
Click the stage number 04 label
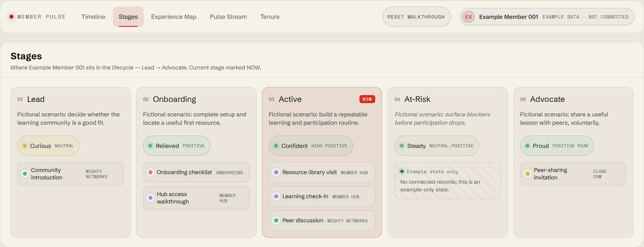(x=397, y=99)
